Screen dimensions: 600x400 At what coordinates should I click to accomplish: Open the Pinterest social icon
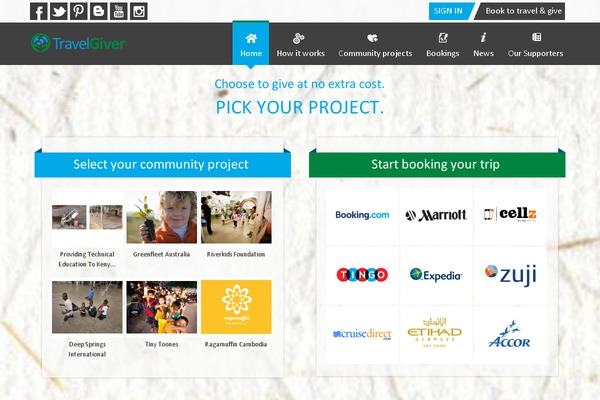click(x=78, y=11)
